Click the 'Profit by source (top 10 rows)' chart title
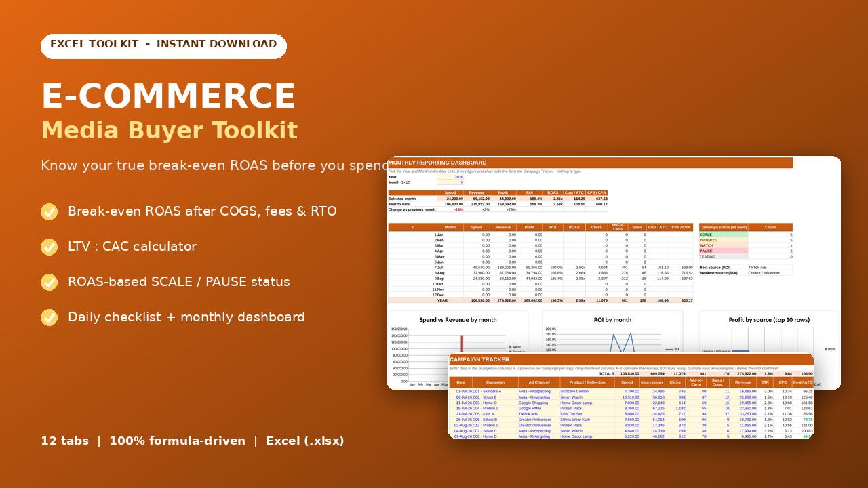868x488 pixels. pos(769,320)
